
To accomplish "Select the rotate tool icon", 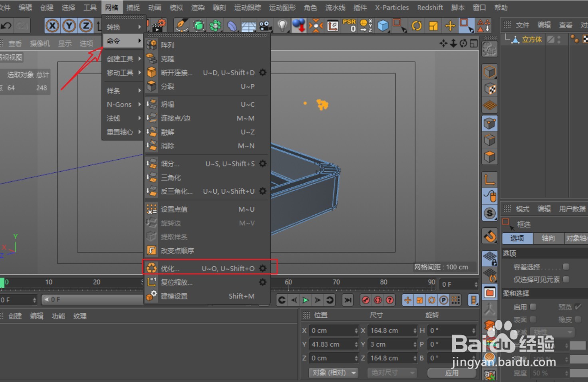I will click(417, 25).
